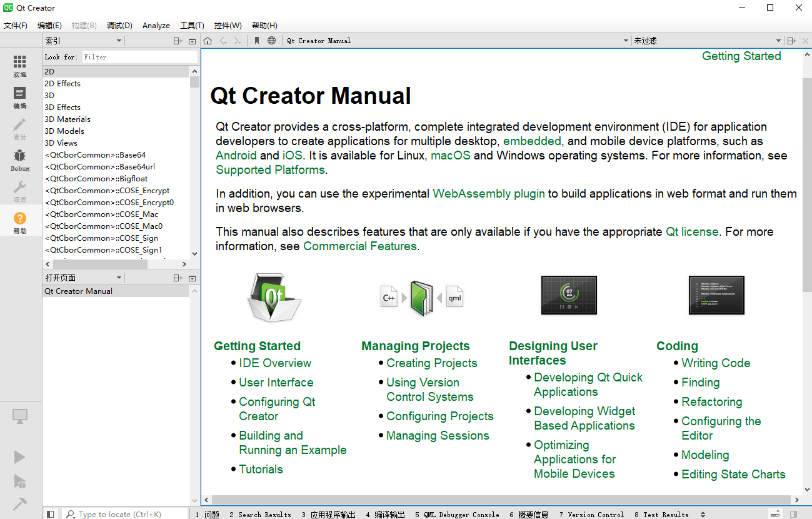Select 3D Materials in index list
The image size is (812, 519).
116,119
